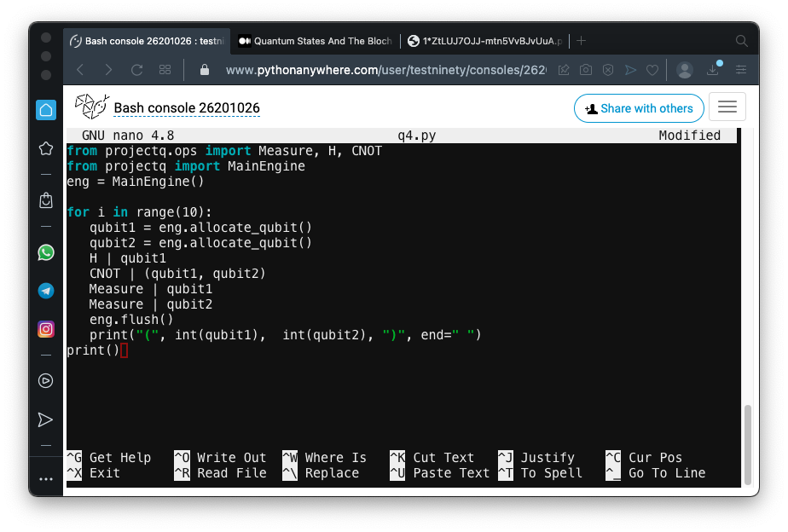This screenshot has width=788, height=532.
Task: Go forward to next page
Action: tap(108, 70)
